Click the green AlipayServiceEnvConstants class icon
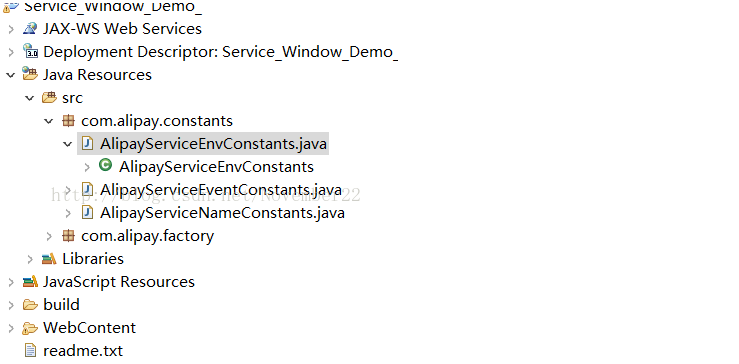Screen dimensions: 739x364 106,165
